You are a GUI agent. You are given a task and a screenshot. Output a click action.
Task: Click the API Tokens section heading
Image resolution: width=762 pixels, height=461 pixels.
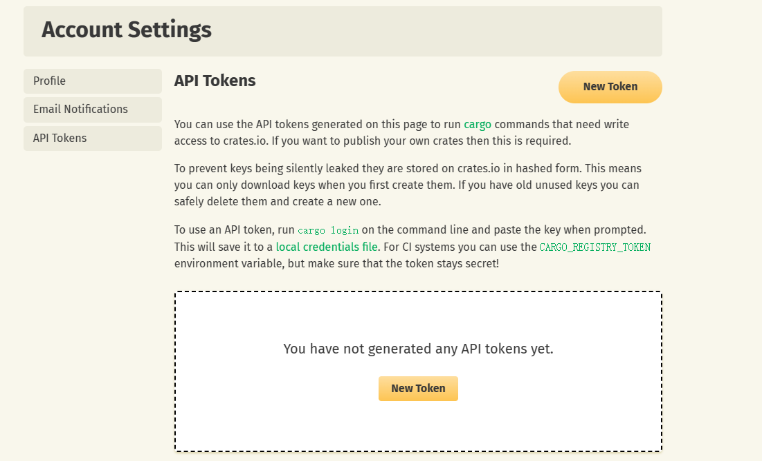click(215, 81)
